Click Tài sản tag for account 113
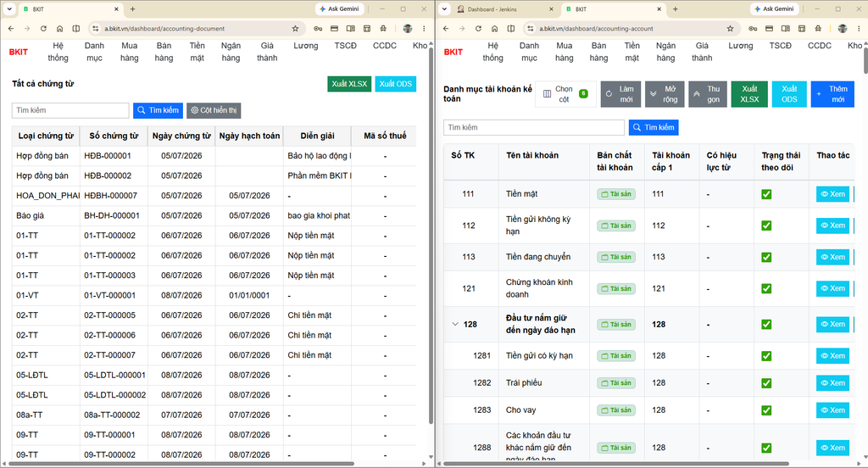 point(616,257)
